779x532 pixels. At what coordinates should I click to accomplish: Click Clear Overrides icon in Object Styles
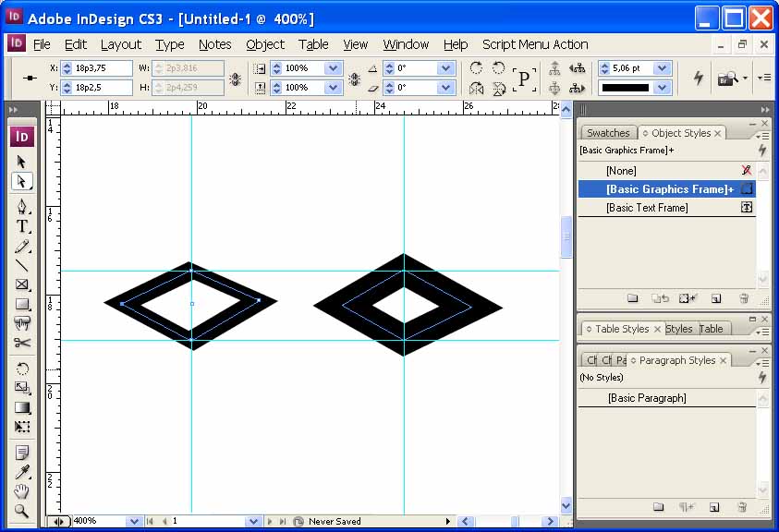tap(688, 298)
